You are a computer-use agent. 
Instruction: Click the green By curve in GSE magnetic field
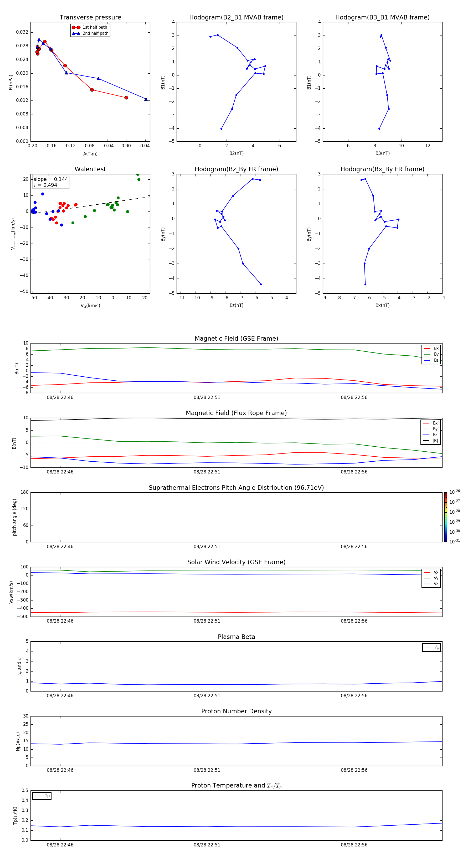(236, 349)
